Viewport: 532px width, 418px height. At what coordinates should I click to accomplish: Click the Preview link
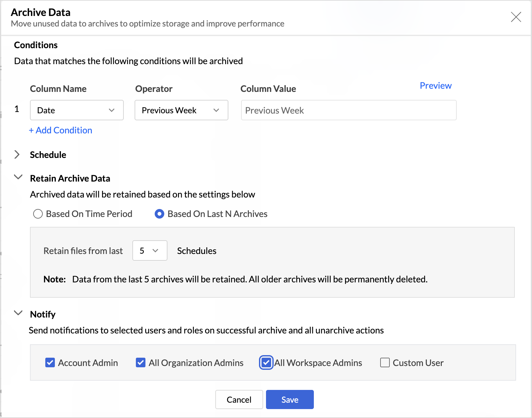pos(435,86)
